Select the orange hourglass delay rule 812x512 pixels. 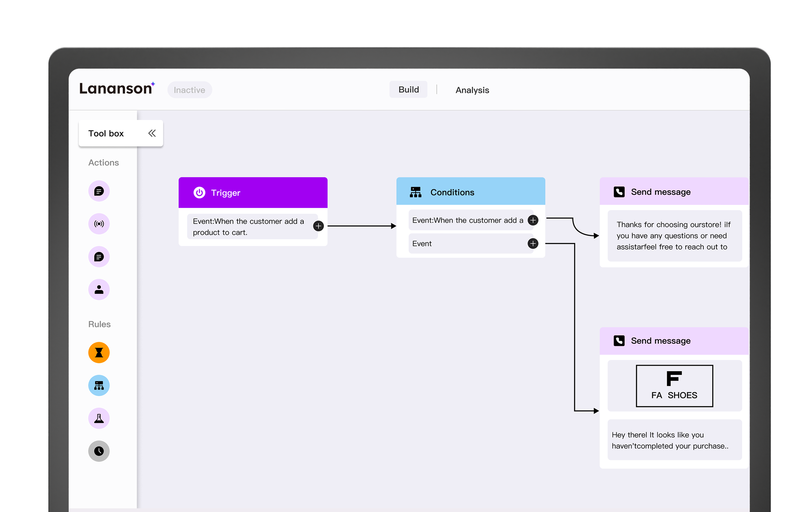99,353
